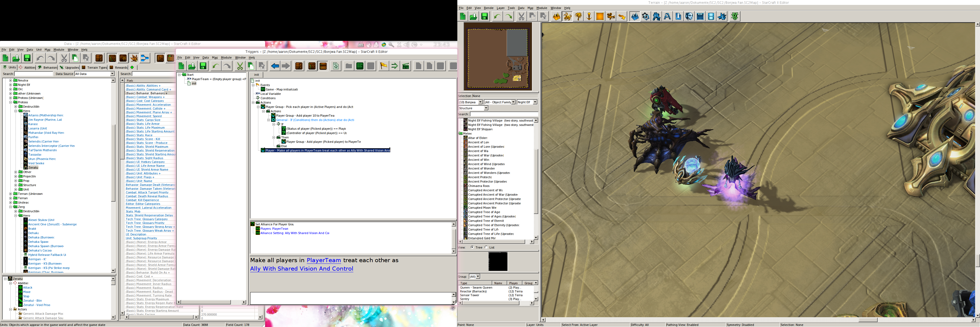Select the Cameras layer icon in Terrain toolbar
Image resolution: width=980 pixels, height=327 pixels.
click(611, 16)
